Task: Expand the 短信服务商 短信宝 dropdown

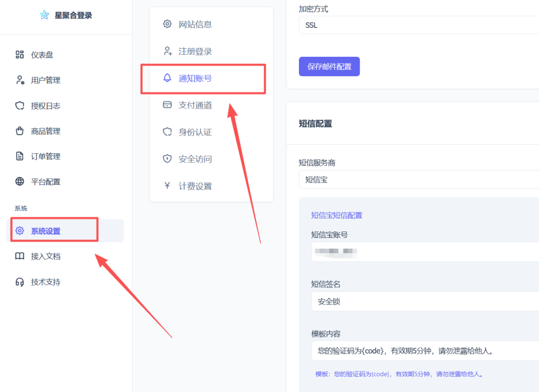Action: tap(418, 179)
